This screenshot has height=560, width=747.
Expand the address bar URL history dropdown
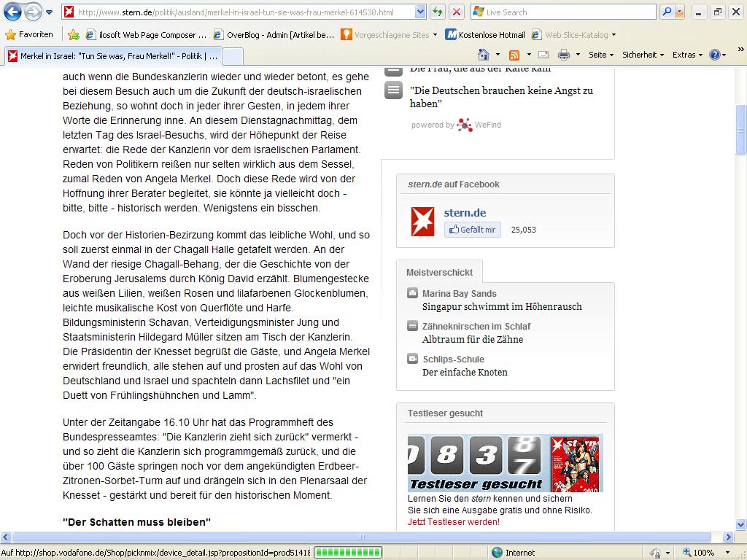coord(420,12)
